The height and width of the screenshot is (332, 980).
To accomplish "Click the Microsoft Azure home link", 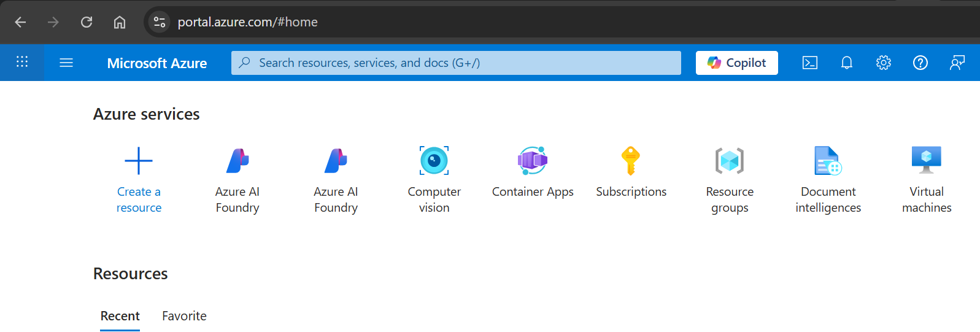I will point(157,63).
